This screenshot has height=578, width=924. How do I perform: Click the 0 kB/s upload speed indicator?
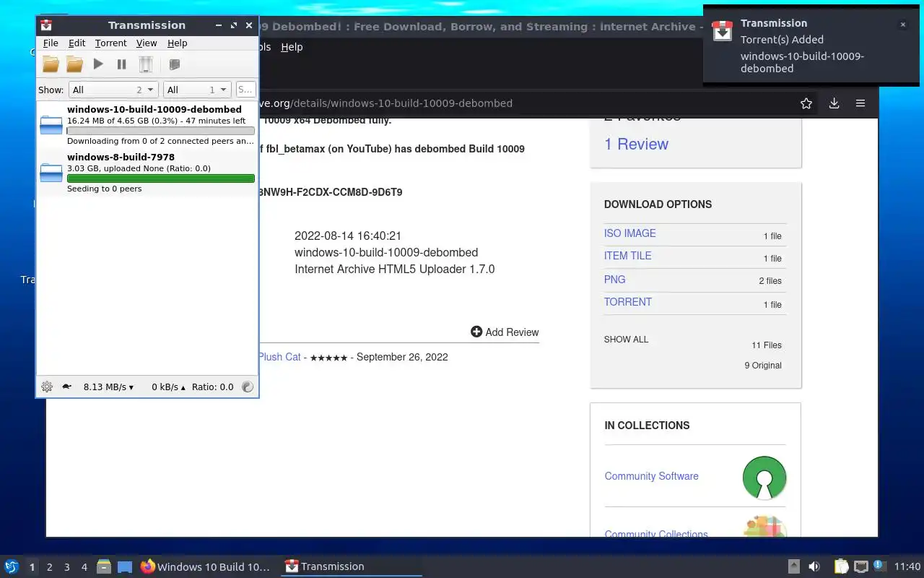click(x=168, y=387)
